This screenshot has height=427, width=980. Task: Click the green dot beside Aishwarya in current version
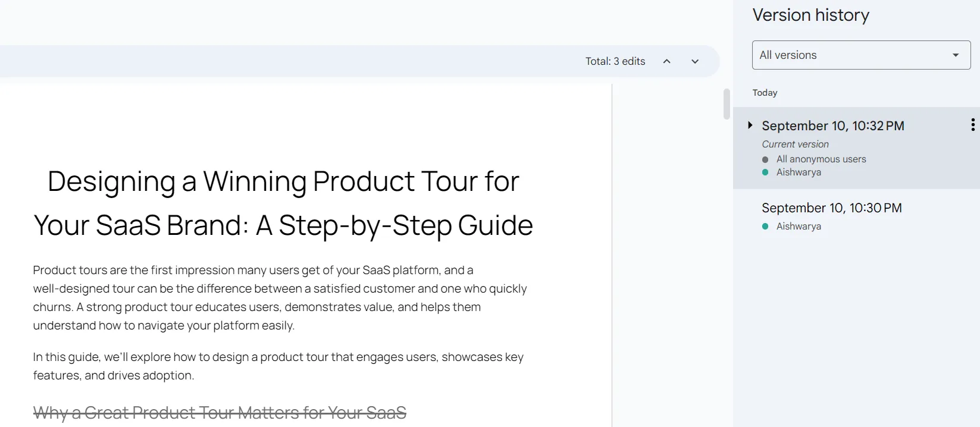coord(765,172)
